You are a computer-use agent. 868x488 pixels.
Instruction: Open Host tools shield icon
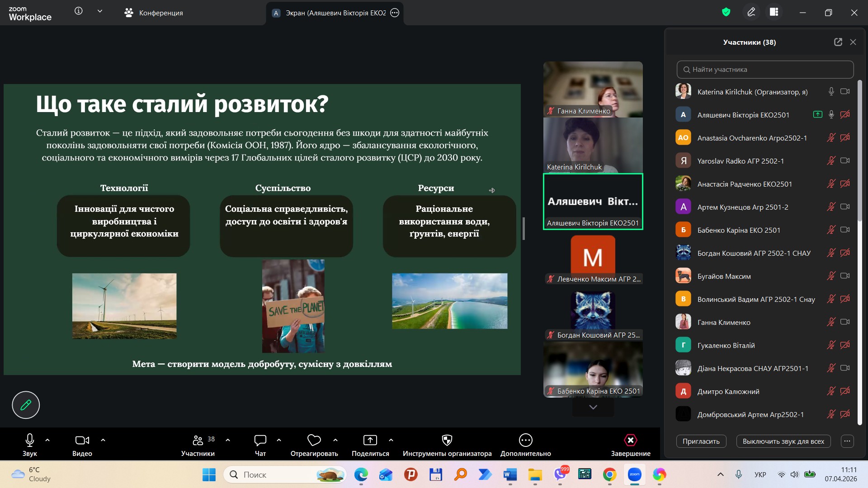tap(447, 441)
